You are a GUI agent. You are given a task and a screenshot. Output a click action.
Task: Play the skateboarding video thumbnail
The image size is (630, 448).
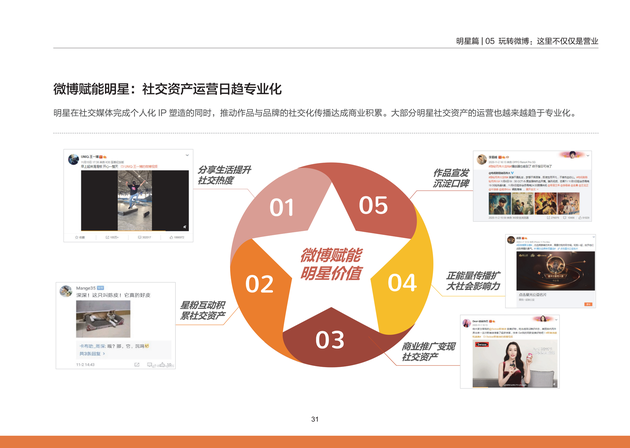(x=135, y=200)
